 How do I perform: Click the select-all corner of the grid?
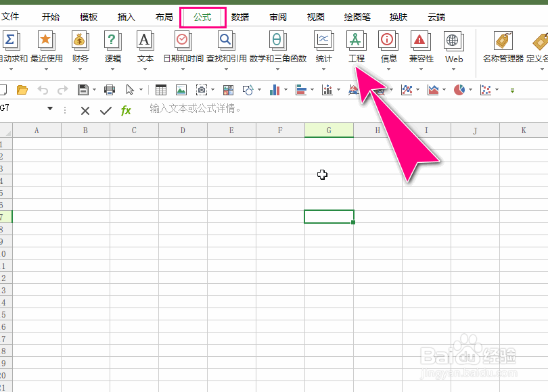point(6,130)
